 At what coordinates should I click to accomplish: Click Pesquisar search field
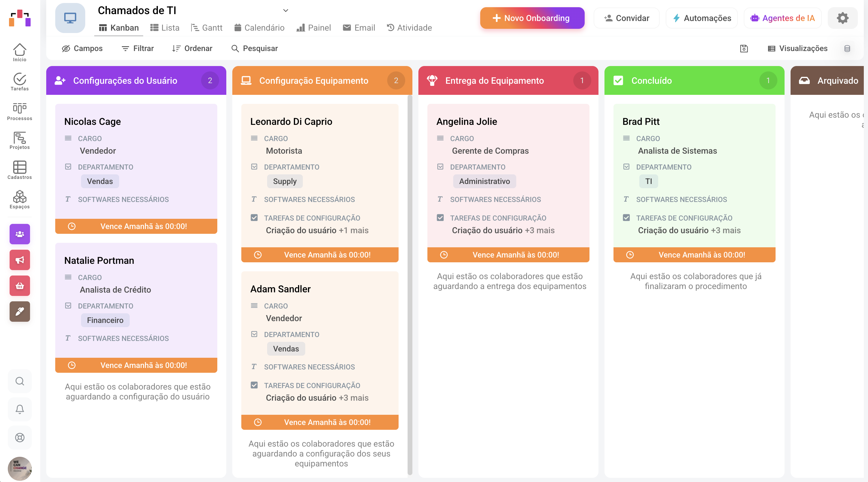tap(255, 49)
